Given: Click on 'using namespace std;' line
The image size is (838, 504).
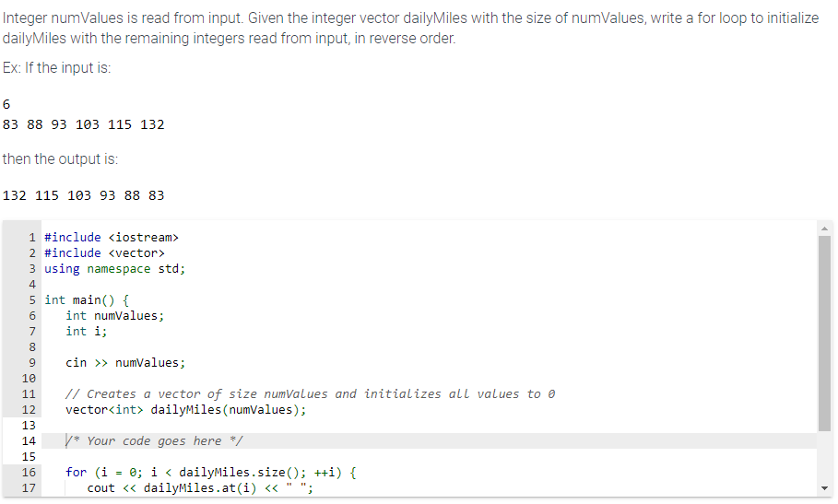Looking at the screenshot, I should (x=114, y=268).
